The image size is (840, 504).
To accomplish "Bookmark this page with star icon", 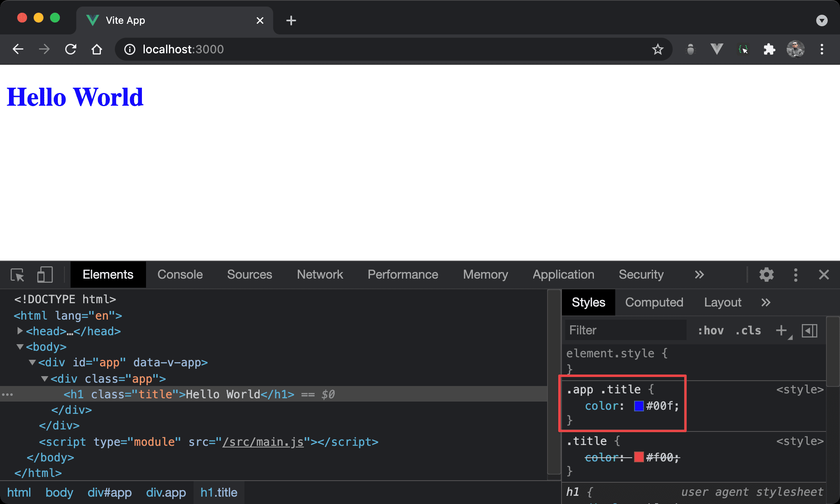I will click(x=657, y=50).
